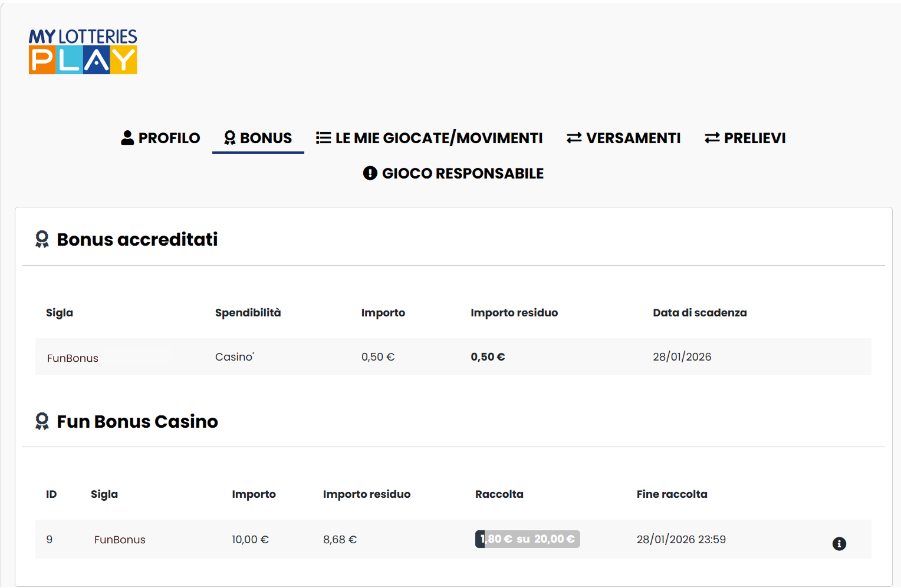Click the Spendibilità column header

tap(248, 313)
